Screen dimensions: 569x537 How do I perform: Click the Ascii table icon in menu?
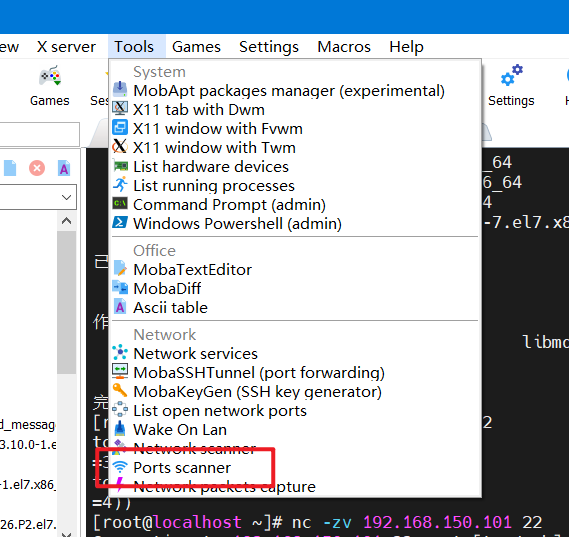pos(120,307)
